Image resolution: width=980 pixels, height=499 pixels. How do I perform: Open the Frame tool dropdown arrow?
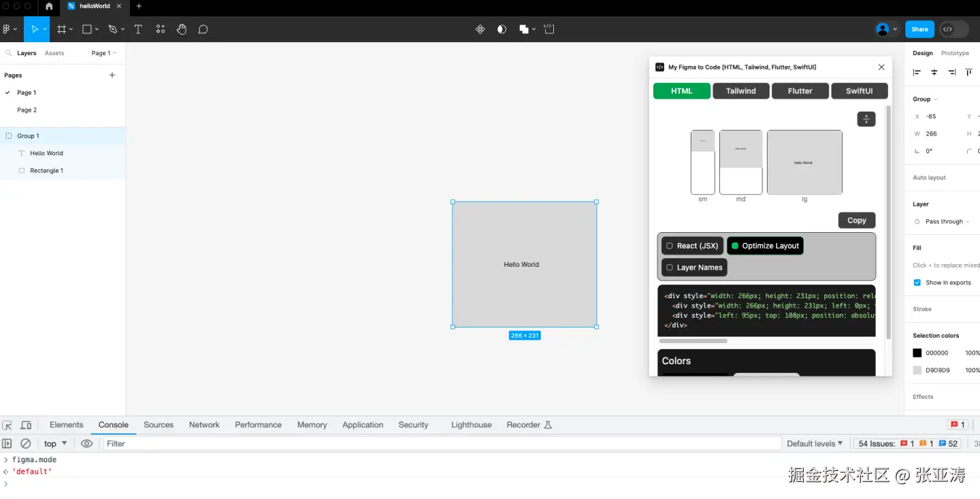(x=71, y=29)
